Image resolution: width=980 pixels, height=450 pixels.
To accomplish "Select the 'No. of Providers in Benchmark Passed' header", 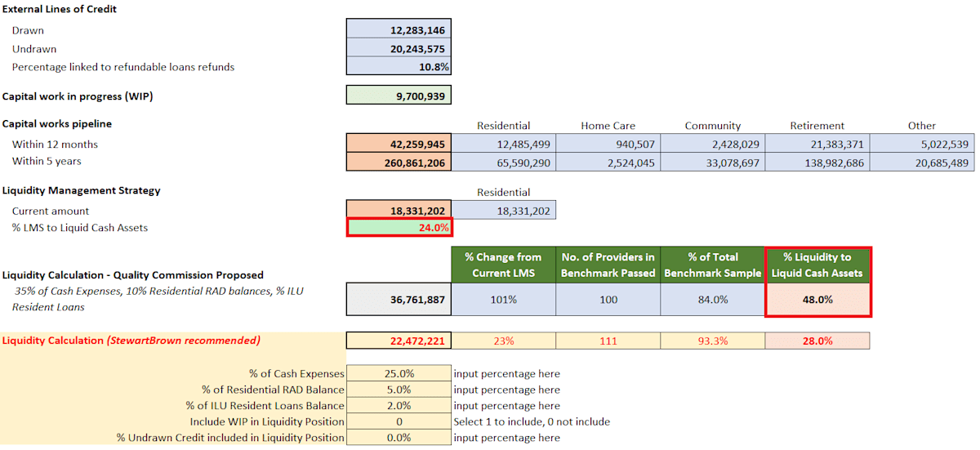I will pyautogui.click(x=608, y=265).
